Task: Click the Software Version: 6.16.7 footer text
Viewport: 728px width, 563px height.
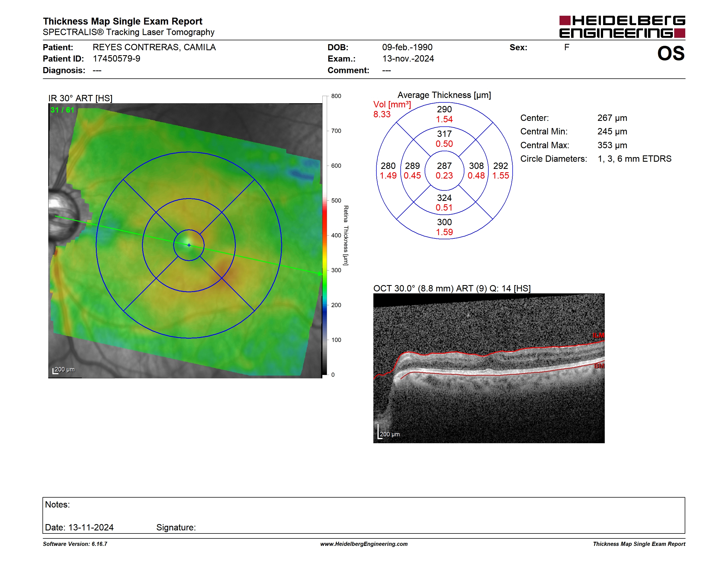Action: pyautogui.click(x=75, y=544)
